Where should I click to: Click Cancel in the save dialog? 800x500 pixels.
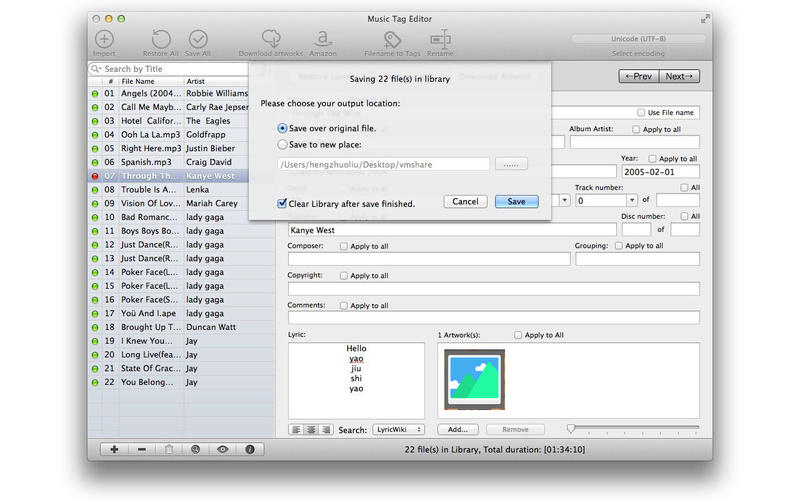pos(464,201)
